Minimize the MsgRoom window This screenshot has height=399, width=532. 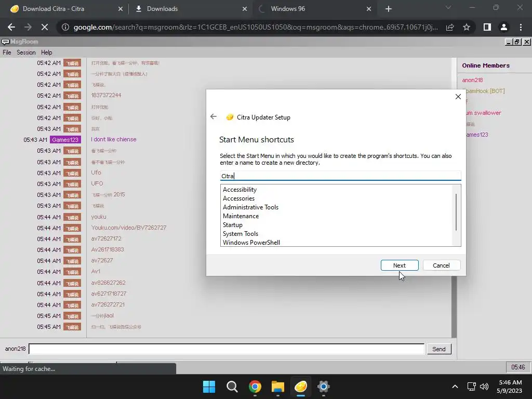click(509, 42)
